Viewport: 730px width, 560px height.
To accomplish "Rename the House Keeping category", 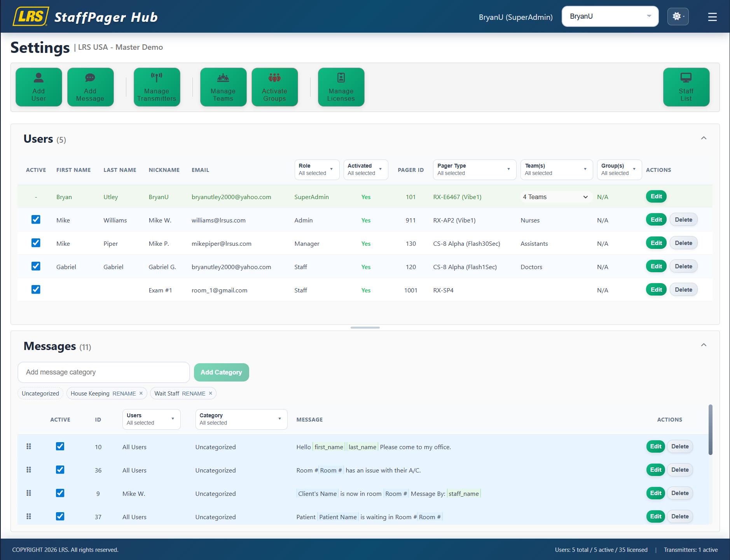I will [124, 393].
